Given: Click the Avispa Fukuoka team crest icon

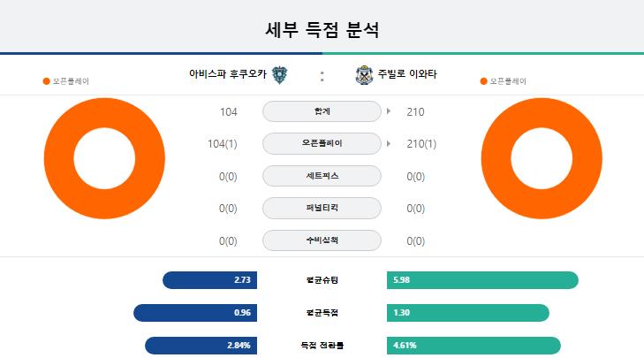Looking at the screenshot, I should (x=280, y=75).
